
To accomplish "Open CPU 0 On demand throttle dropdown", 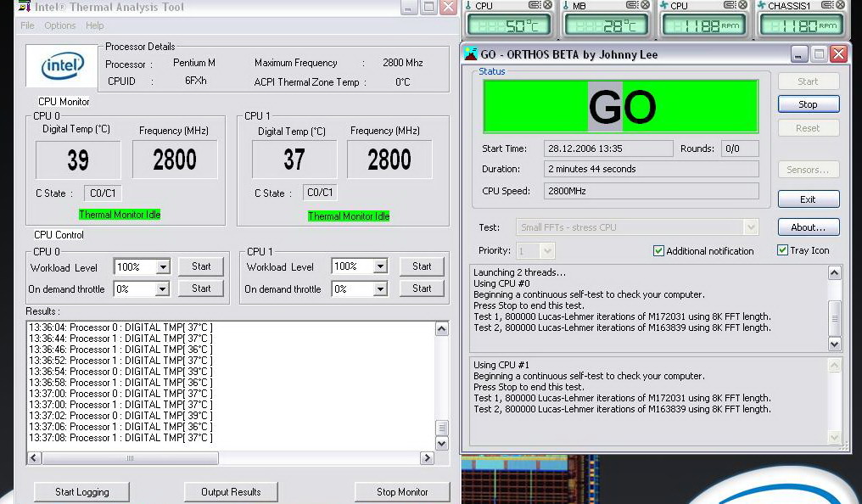I will (162, 289).
